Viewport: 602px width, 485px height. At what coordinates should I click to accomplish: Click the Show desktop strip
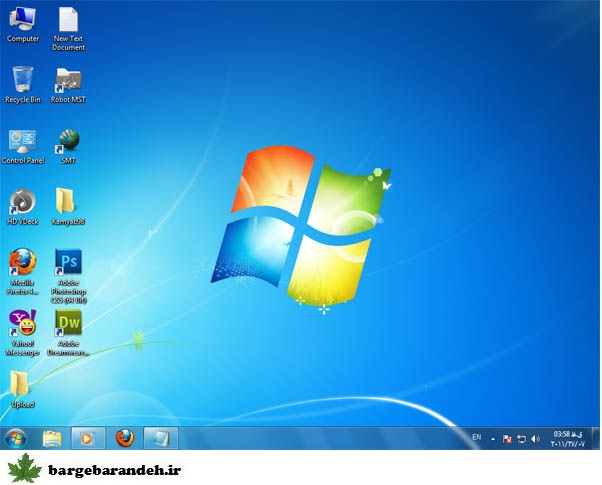click(597, 438)
